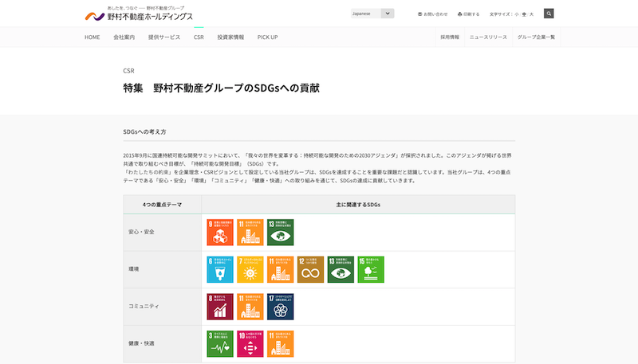Screen dimensions: 638x364
Task: Click the CSR breadcrumb label above title
Action: click(x=128, y=71)
